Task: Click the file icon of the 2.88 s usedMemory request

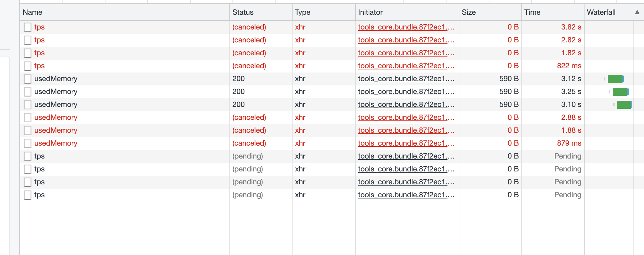Action: [28, 118]
